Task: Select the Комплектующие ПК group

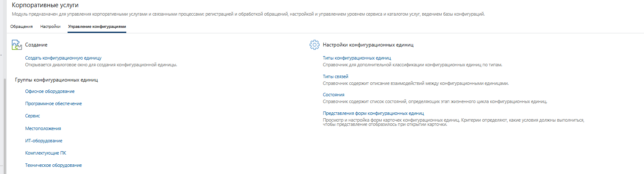Action: pyautogui.click(x=46, y=153)
